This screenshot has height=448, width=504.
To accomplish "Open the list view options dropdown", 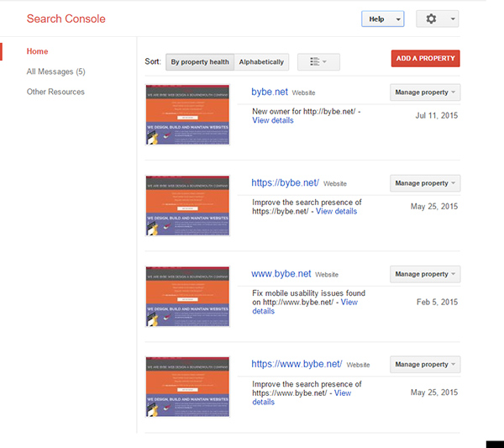I will point(318,61).
